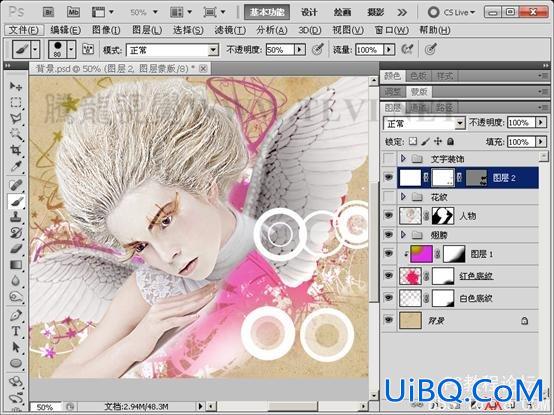The width and height of the screenshot is (554, 415).
Task: Hide the 人物 layer
Action: (389, 215)
